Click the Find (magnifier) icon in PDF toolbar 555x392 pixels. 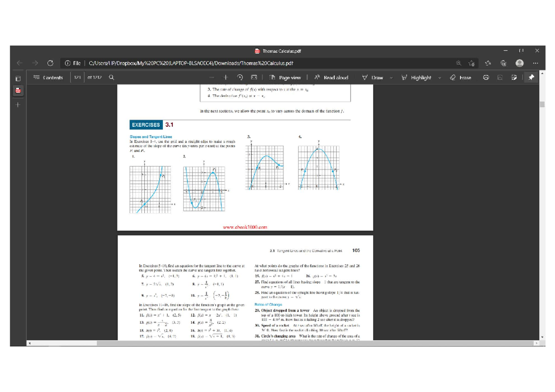click(111, 78)
